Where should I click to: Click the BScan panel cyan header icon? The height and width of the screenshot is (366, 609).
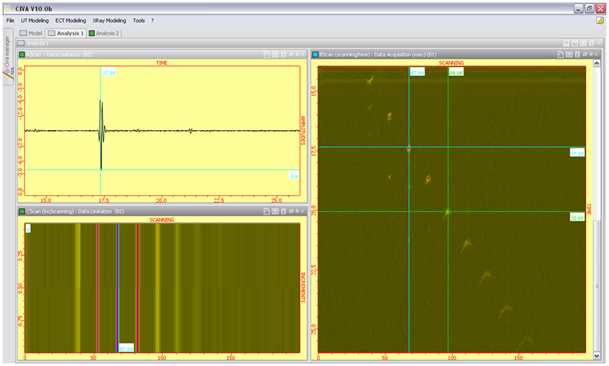click(315, 55)
